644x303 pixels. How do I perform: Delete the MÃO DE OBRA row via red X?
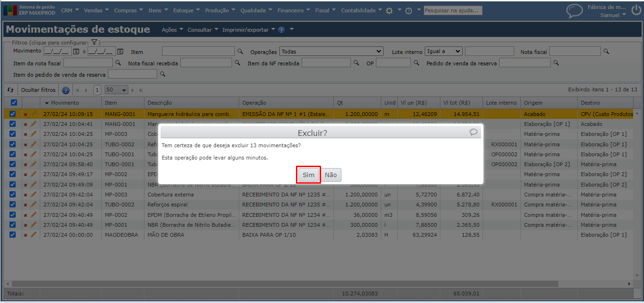[26, 235]
